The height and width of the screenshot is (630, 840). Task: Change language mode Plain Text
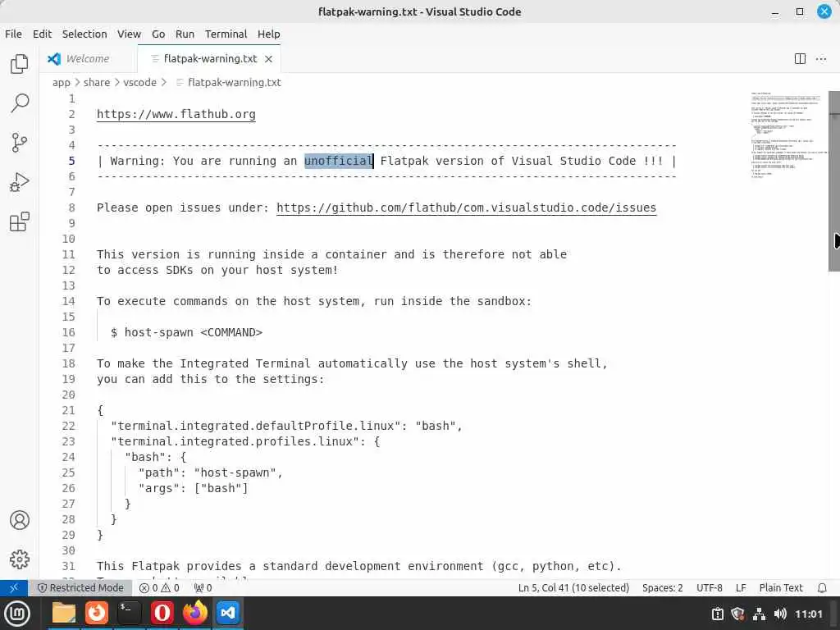tap(781, 587)
